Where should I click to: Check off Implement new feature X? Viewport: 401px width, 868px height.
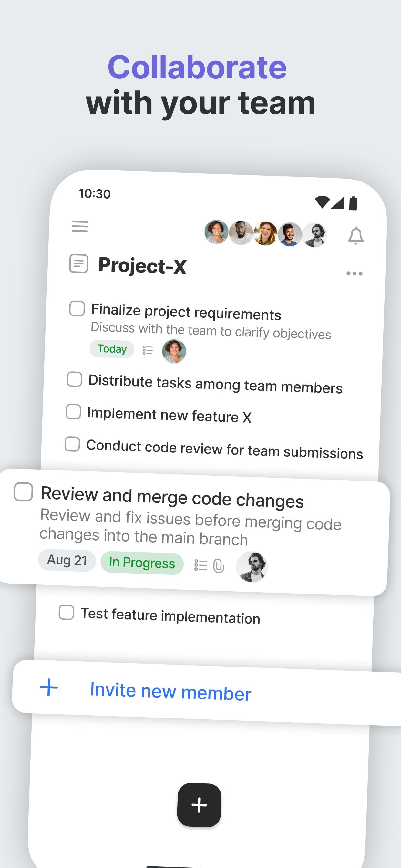(x=74, y=411)
